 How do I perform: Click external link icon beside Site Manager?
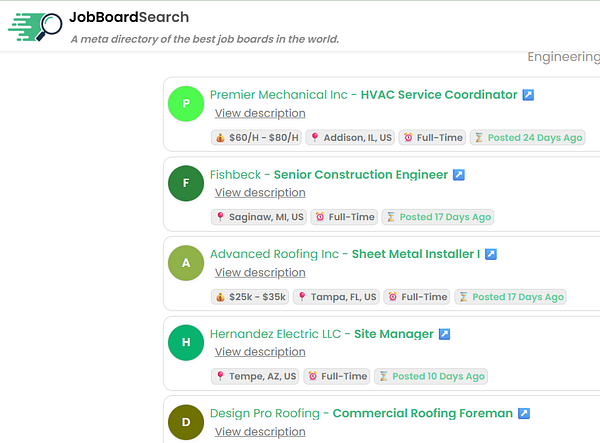pos(444,334)
